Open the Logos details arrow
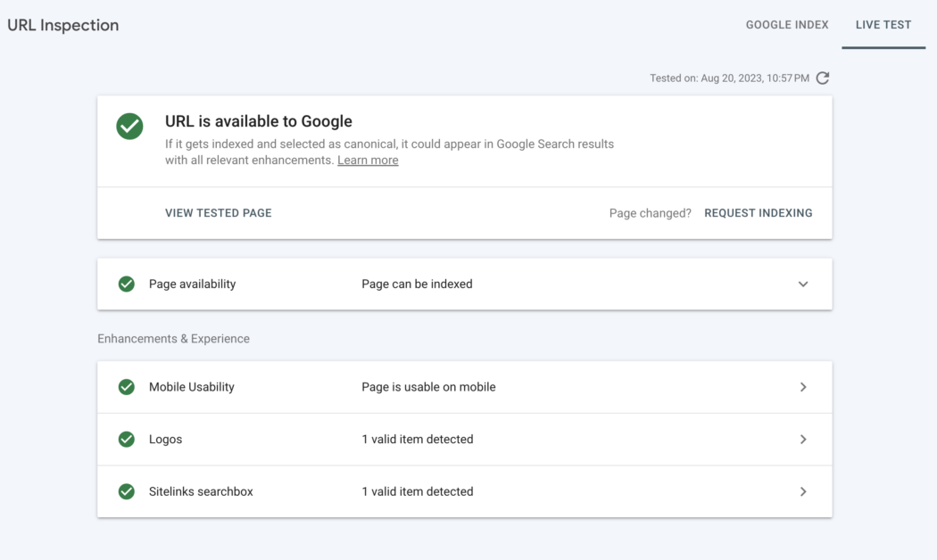Viewport: 937px width, 560px height. [802, 439]
